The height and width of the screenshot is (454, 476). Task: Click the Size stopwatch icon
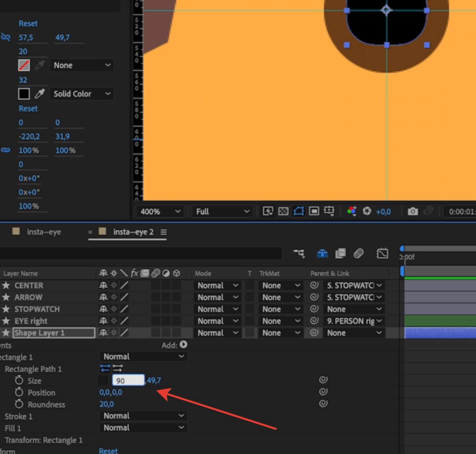[19, 380]
